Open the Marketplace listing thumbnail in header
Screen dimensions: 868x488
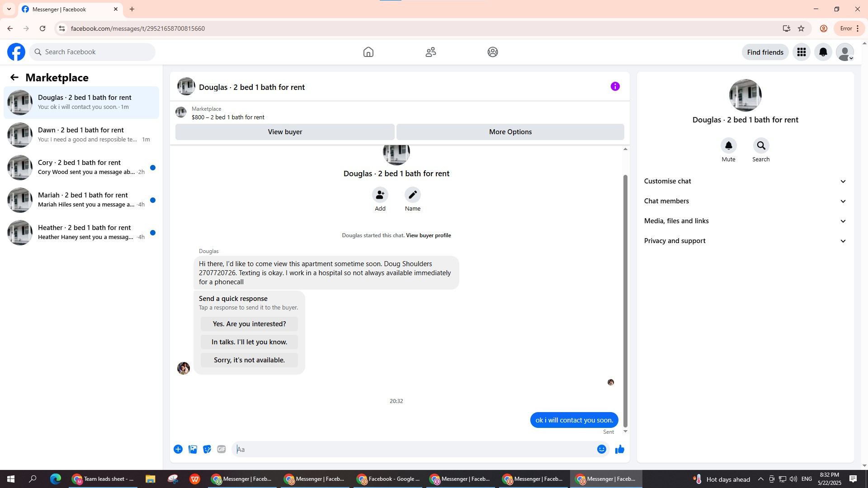point(181,112)
